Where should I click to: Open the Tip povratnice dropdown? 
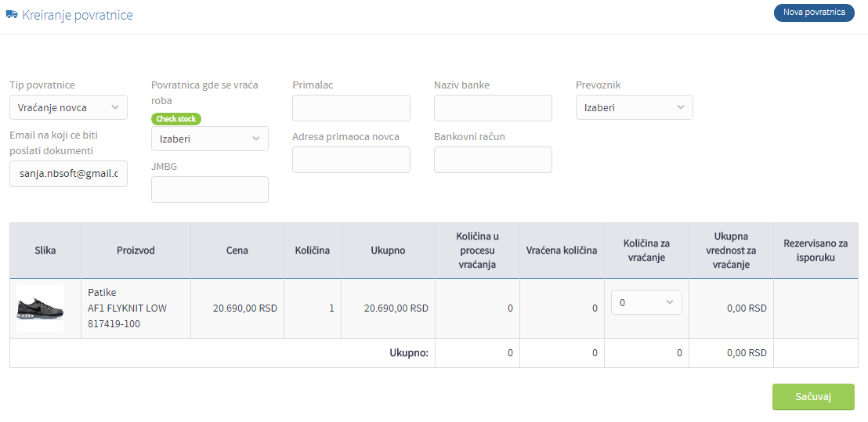[x=69, y=107]
